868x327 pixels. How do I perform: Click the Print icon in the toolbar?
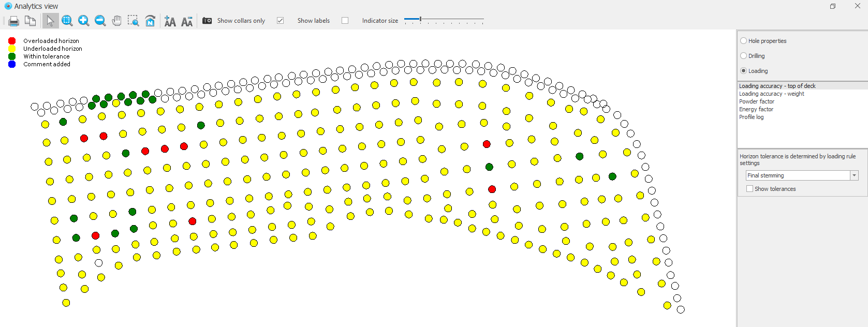click(x=14, y=21)
